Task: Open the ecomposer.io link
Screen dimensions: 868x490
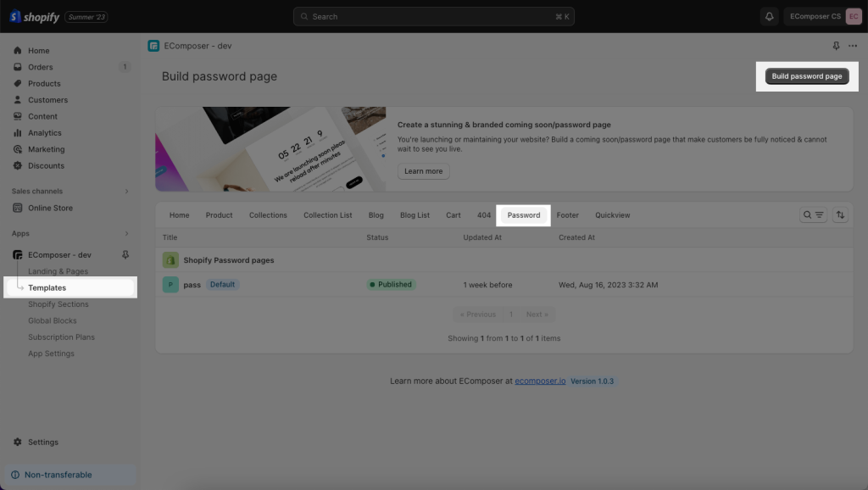Action: point(540,381)
